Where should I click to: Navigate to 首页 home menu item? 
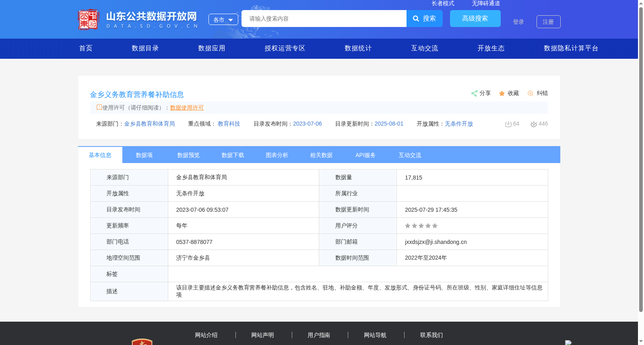[x=86, y=48]
